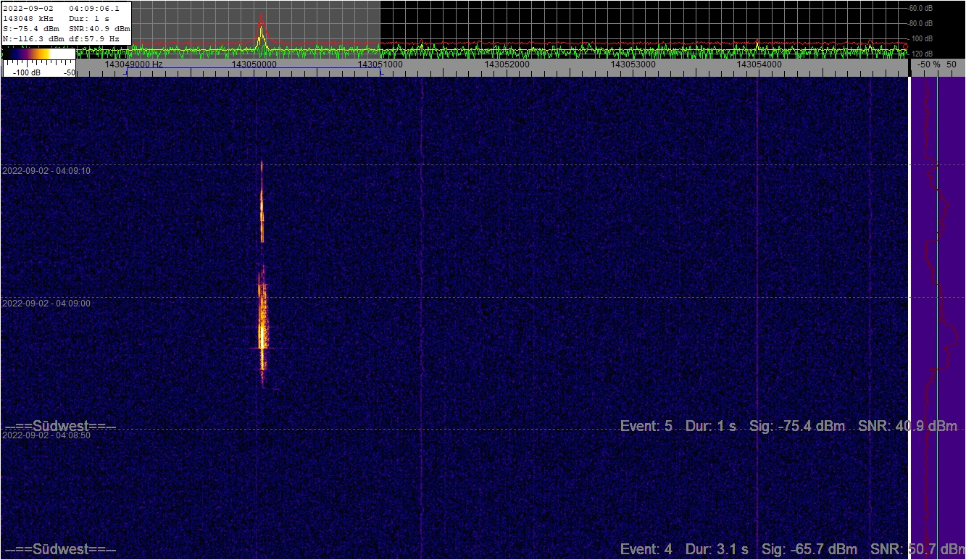The image size is (966, 560).
Task: Click the 100 dB amplitude scale label
Action: tap(923, 38)
